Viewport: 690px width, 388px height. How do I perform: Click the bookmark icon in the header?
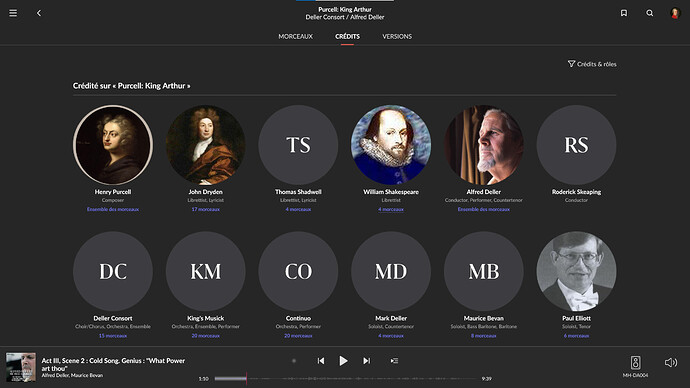(624, 13)
